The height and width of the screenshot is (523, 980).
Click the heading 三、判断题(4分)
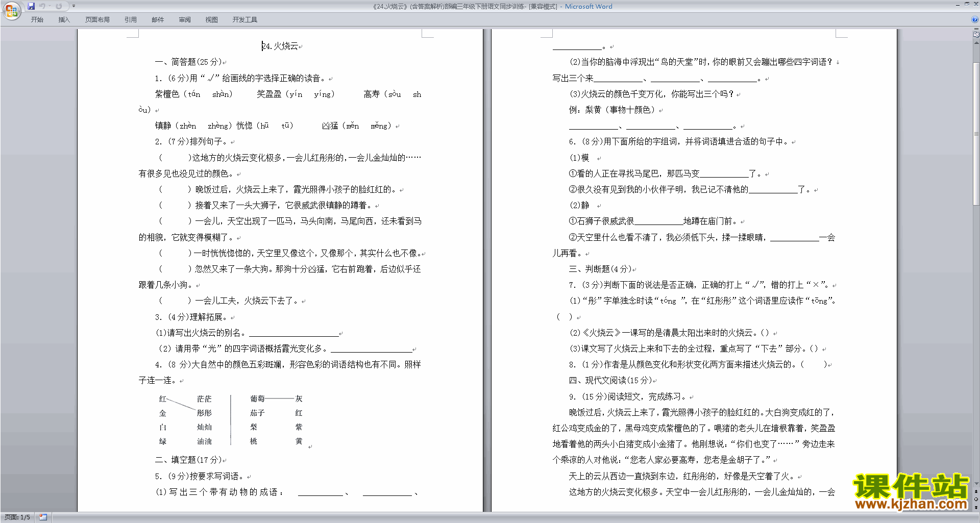(600, 269)
